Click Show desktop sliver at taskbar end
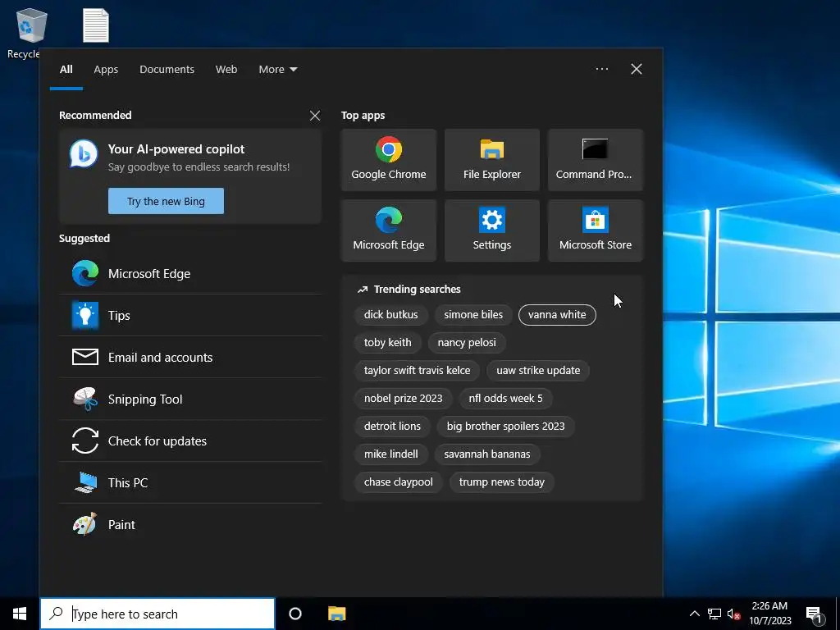The height and width of the screenshot is (630, 840). (x=838, y=614)
